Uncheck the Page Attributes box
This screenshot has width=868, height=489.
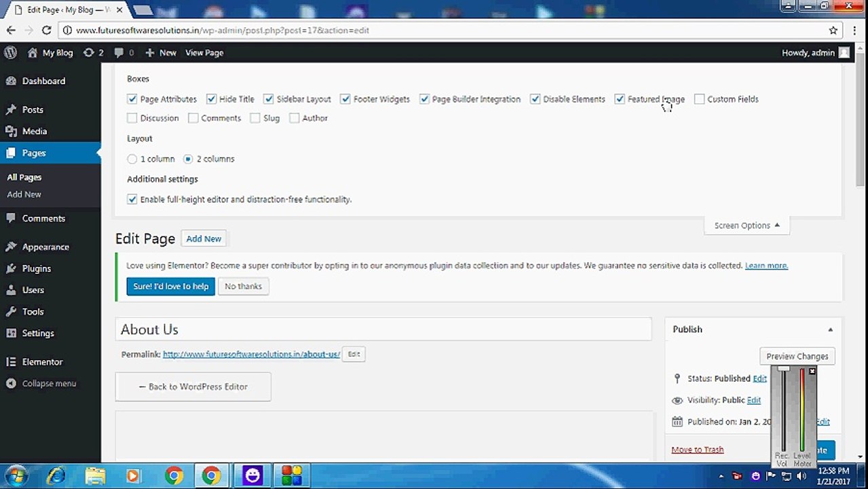coord(132,99)
